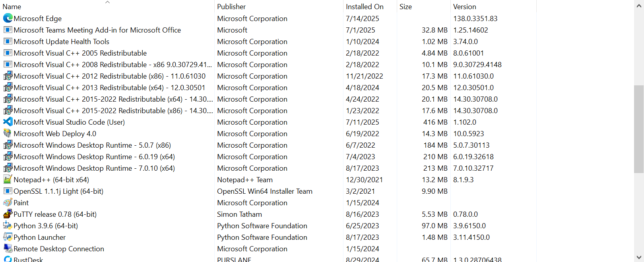Click the vertical scrollbar thumb
The height and width of the screenshot is (262, 644).
coord(639,129)
